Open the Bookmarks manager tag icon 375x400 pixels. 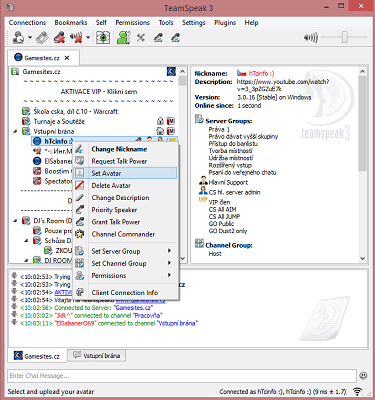coord(42,37)
